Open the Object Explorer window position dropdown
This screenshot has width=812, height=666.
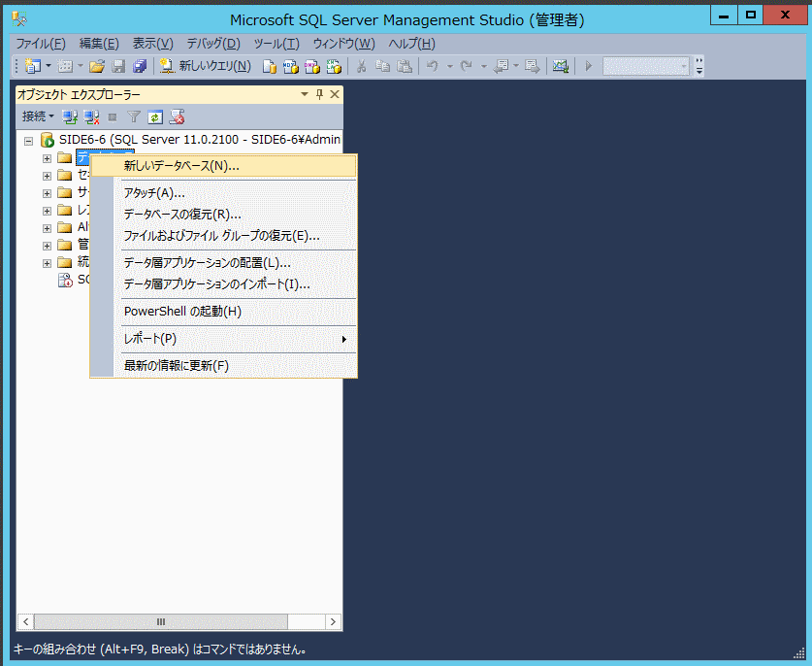pos(305,94)
